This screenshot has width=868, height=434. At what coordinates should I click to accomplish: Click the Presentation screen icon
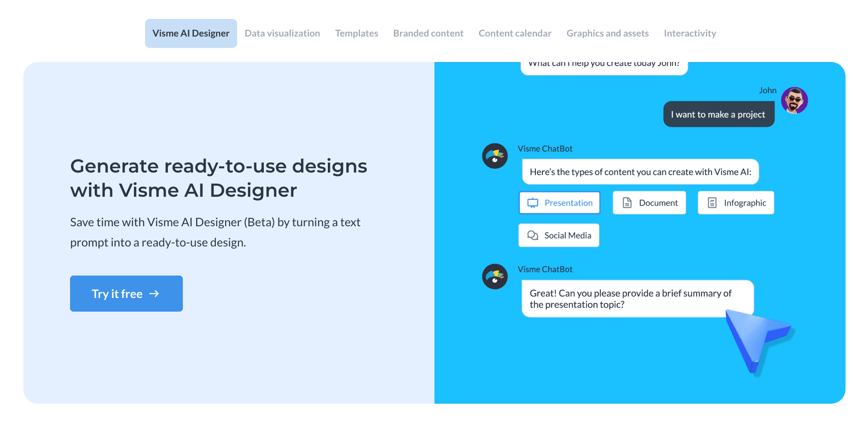point(533,203)
